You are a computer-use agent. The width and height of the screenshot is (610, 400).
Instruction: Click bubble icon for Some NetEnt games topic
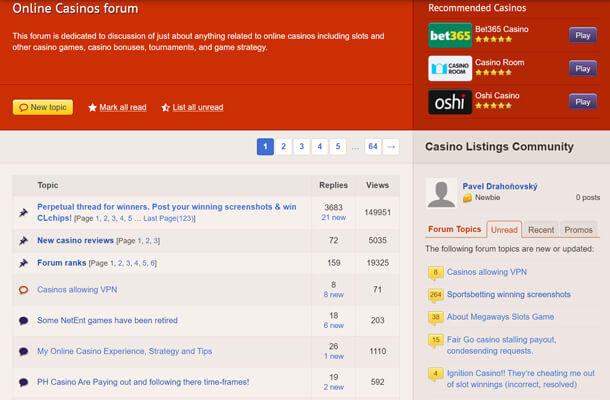click(x=23, y=321)
